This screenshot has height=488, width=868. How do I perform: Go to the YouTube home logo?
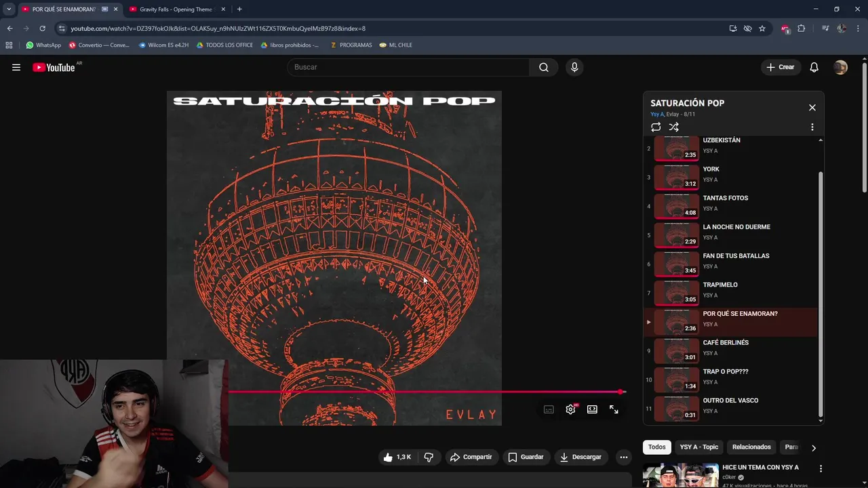(x=54, y=67)
